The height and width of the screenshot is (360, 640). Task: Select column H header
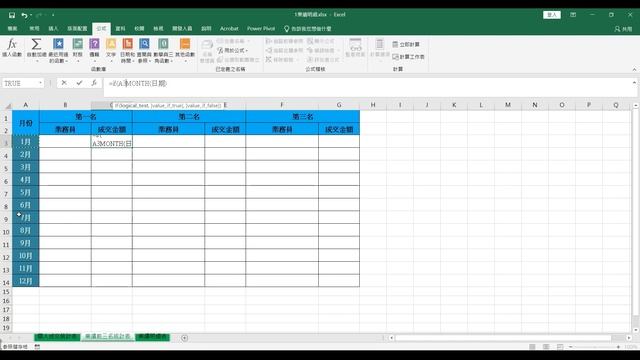pos(373,105)
